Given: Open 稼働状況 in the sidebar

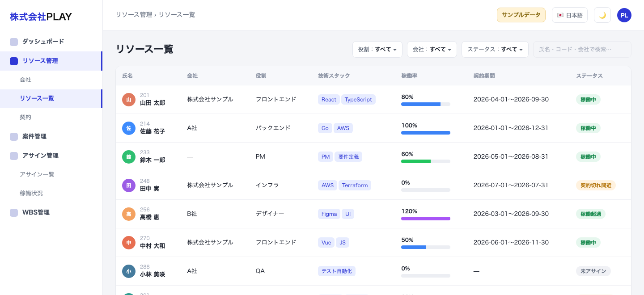Looking at the screenshot, I should point(51,194).
